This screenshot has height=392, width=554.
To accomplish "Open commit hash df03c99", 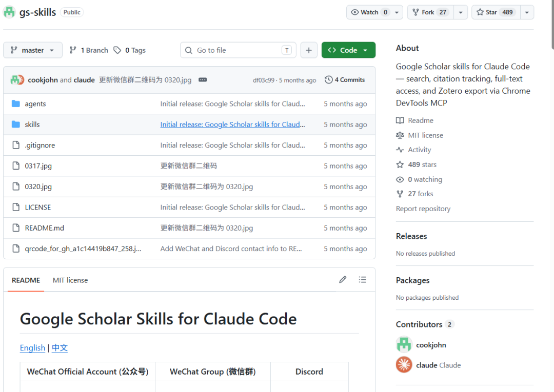I will click(264, 80).
